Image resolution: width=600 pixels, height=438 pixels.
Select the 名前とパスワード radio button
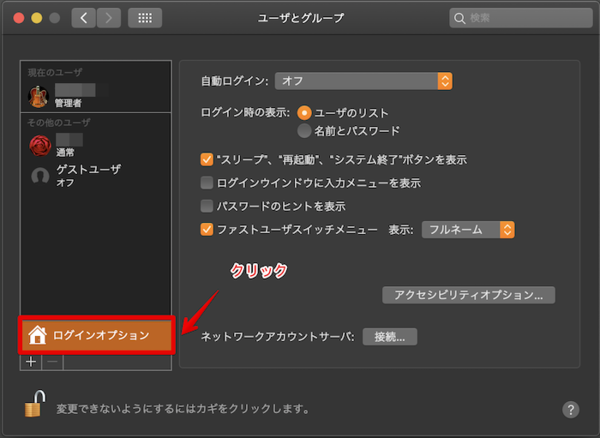point(304,131)
